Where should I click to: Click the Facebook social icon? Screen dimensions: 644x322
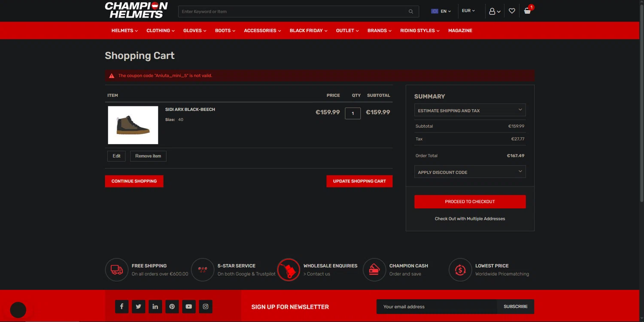(x=122, y=307)
